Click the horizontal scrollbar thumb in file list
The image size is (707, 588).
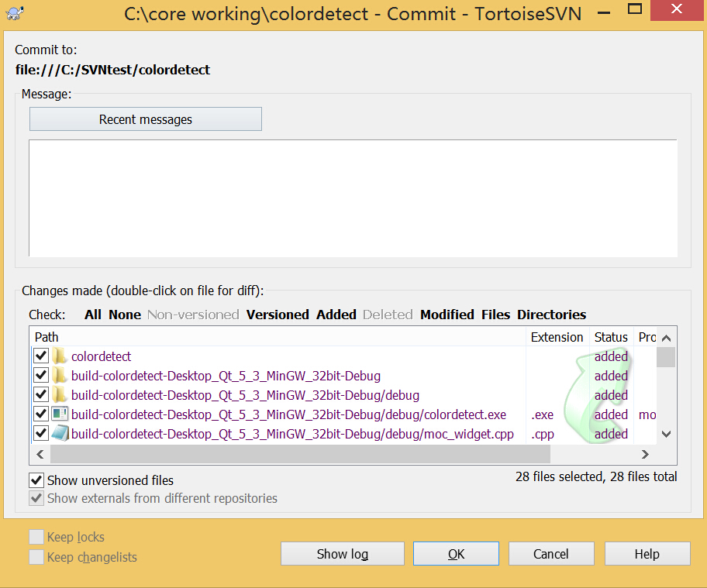tap(300, 454)
